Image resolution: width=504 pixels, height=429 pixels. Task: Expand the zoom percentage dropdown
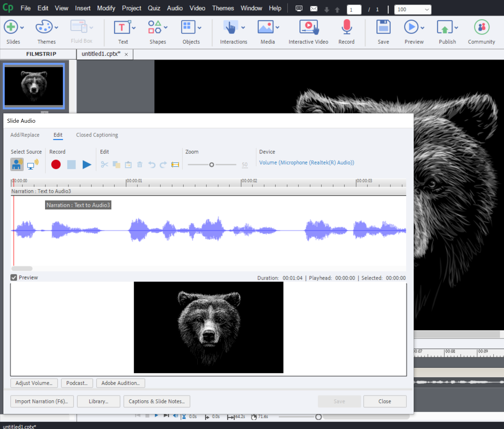point(427,10)
